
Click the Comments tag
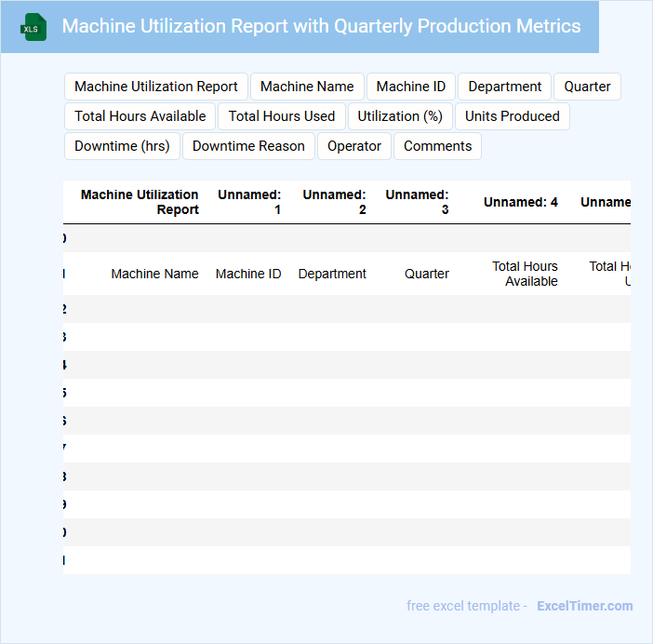tap(437, 146)
